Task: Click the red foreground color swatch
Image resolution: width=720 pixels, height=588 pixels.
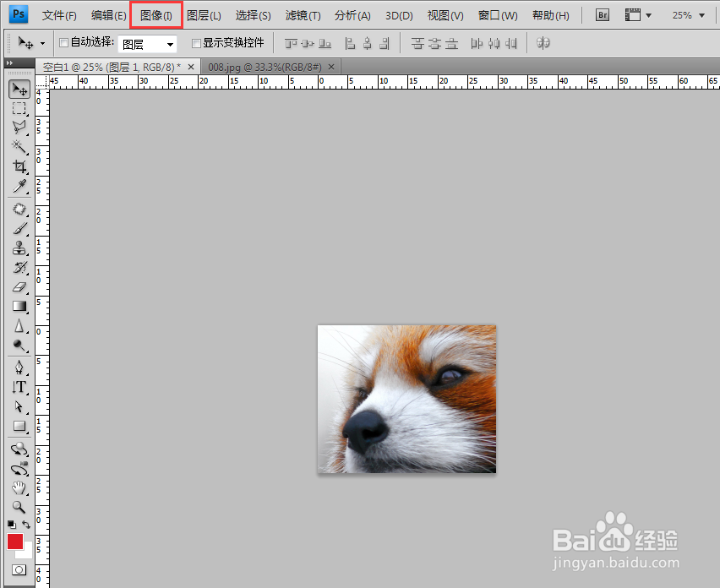Action: click(15, 542)
